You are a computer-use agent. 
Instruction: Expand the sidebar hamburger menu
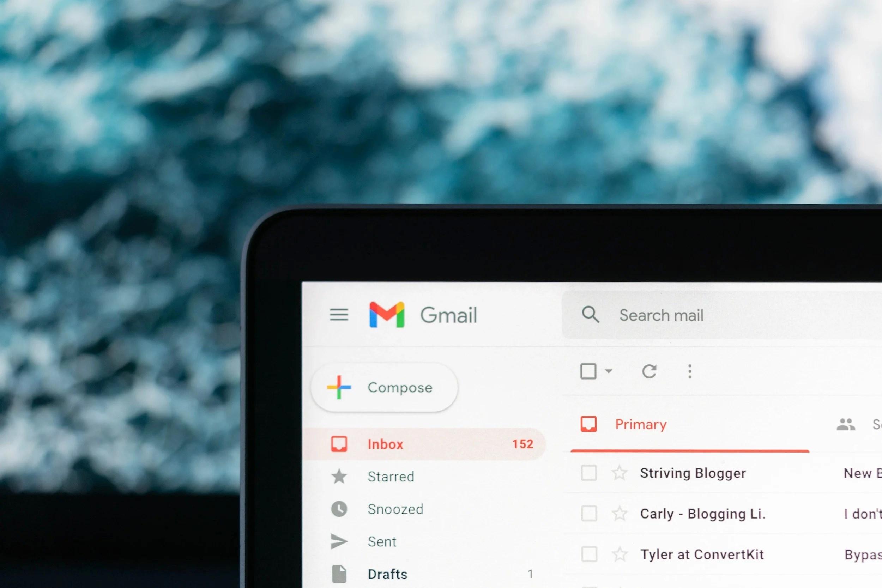click(x=338, y=315)
